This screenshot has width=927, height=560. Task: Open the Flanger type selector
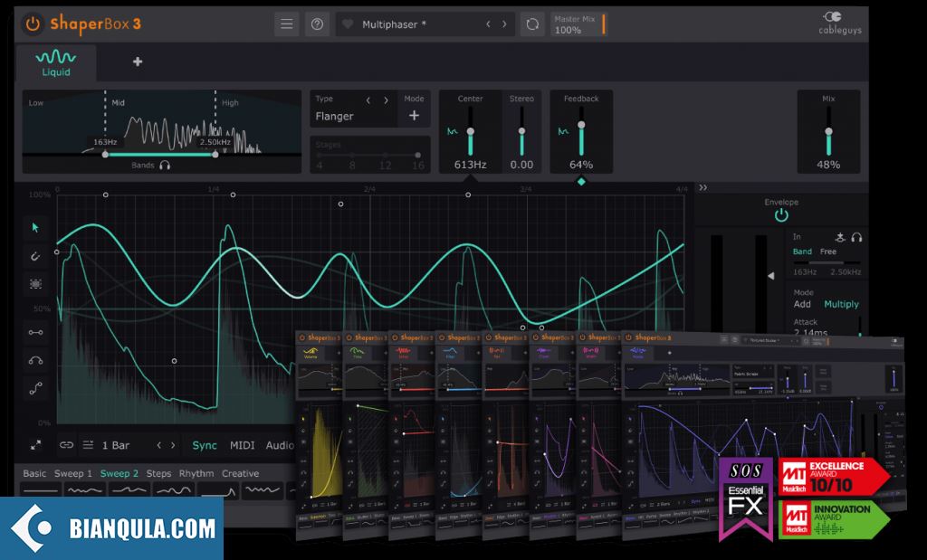click(335, 117)
